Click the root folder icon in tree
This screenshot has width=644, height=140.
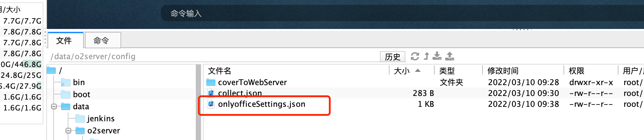click(52, 71)
